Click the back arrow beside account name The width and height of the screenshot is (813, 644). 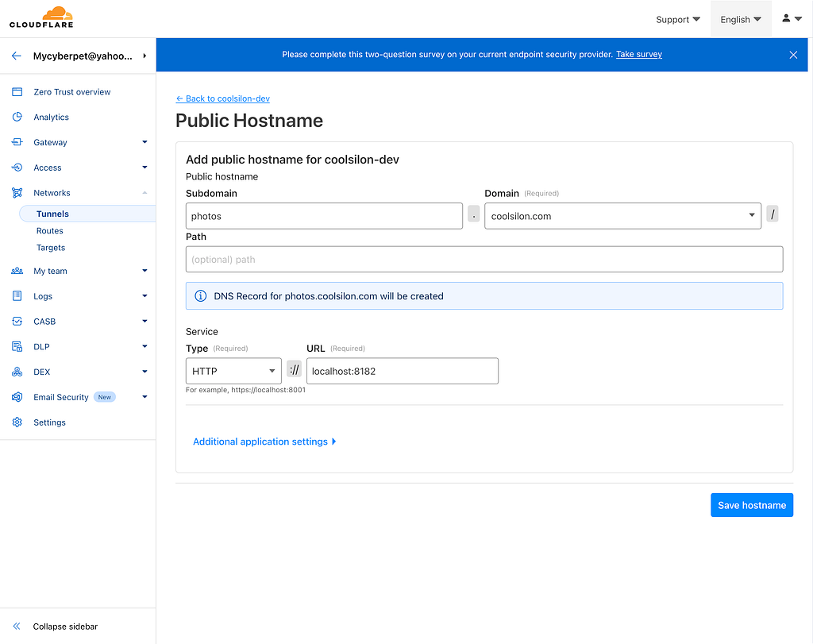17,56
